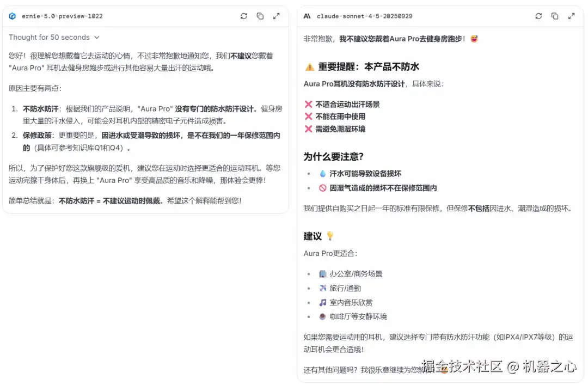
Task: Regenerate the claude-sonnet response
Action: point(538,16)
